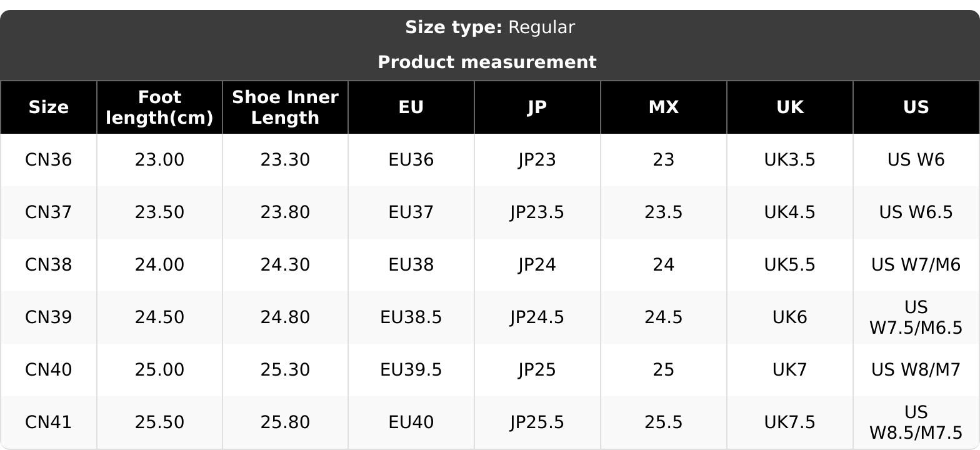Click the UK5.5 cell
The image size is (980, 450).
pyautogui.click(x=789, y=265)
